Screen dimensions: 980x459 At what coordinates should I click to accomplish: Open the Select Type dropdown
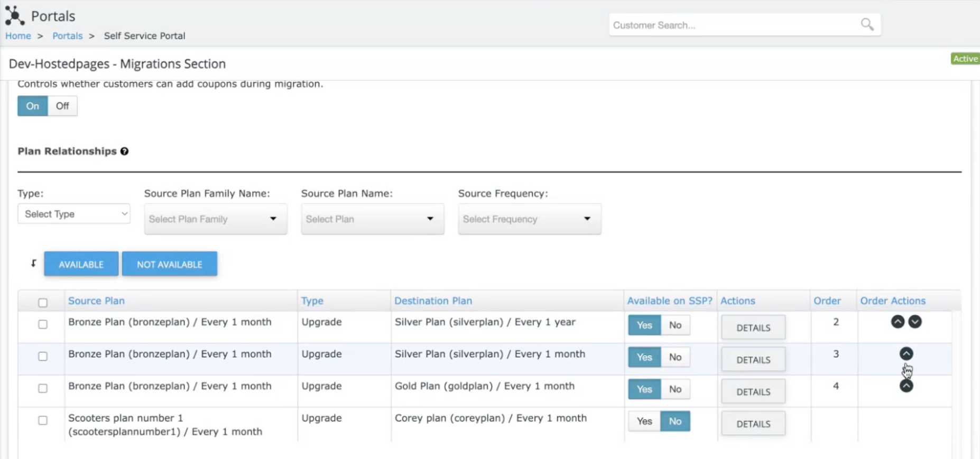[x=74, y=214]
